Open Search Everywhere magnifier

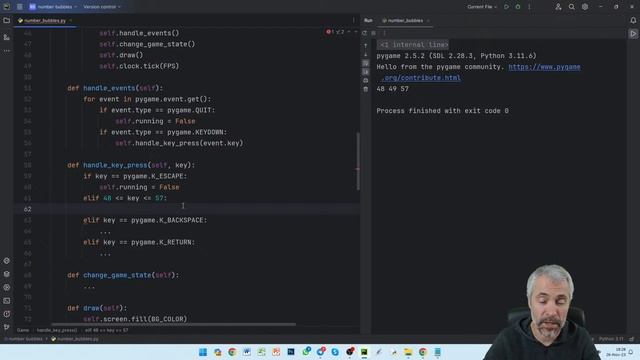[x=571, y=7]
